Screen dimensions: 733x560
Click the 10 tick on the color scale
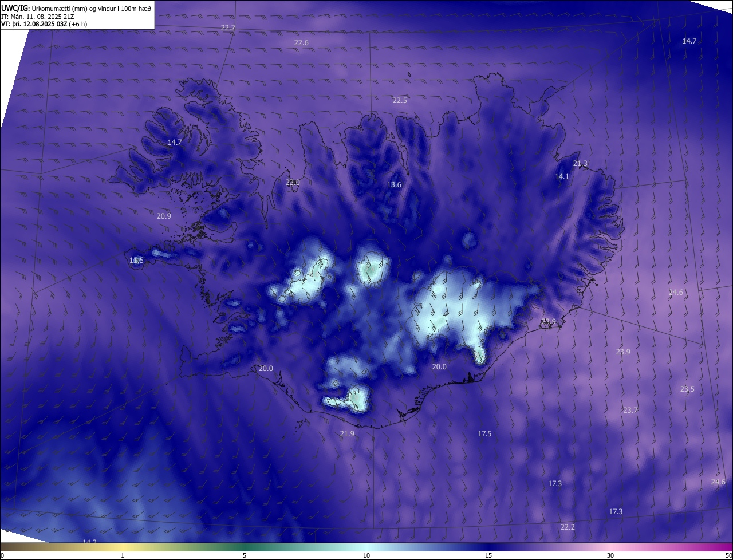pyautogui.click(x=366, y=555)
